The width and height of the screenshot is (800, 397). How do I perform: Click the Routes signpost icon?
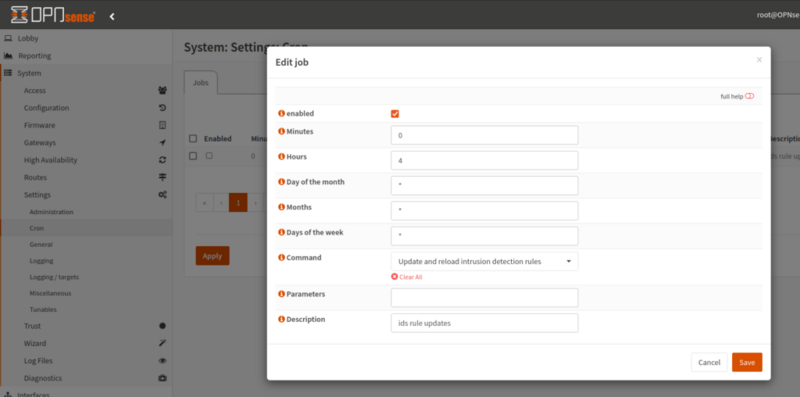tap(162, 177)
